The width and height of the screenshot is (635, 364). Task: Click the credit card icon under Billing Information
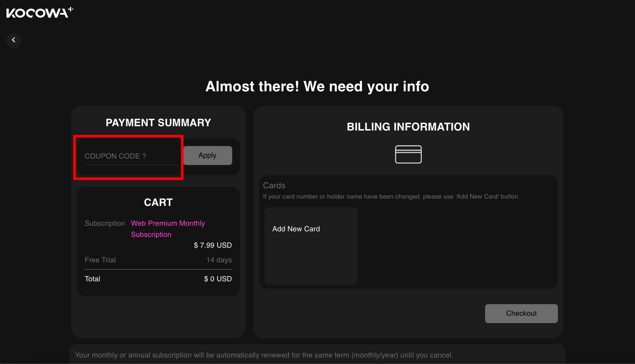click(x=408, y=154)
